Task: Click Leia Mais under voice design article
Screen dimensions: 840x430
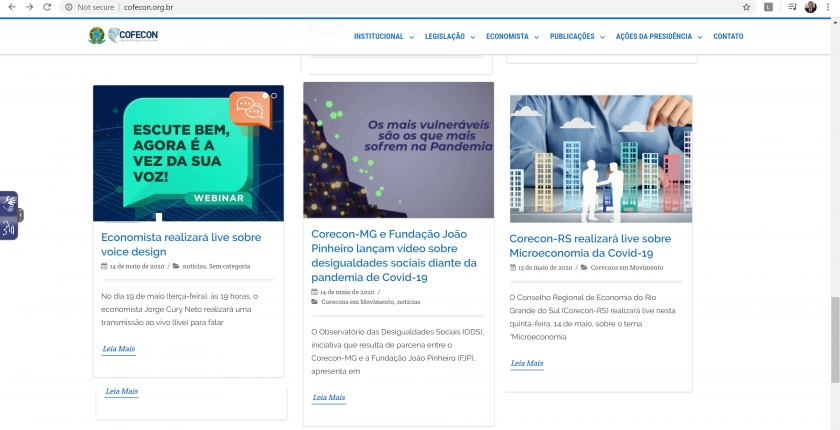Action: point(118,349)
